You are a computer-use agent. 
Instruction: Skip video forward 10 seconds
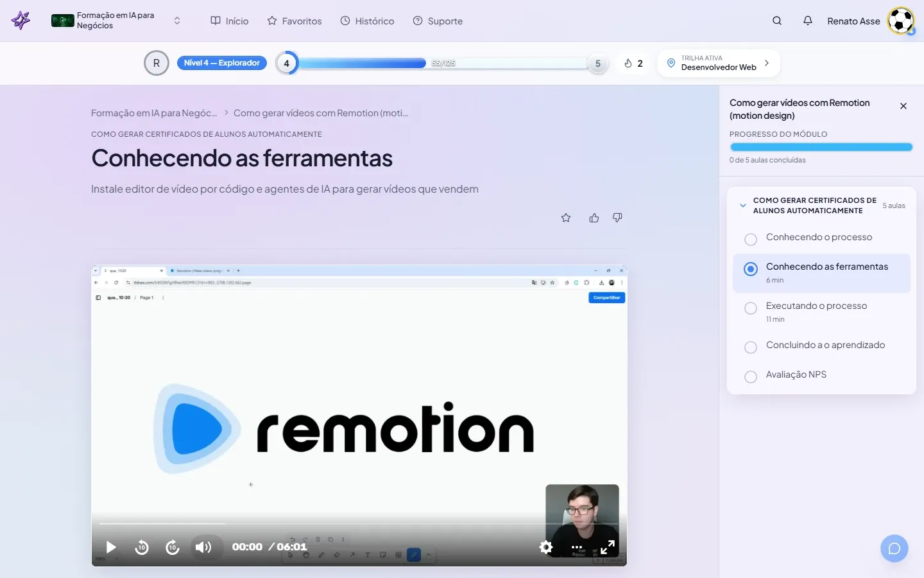(173, 547)
